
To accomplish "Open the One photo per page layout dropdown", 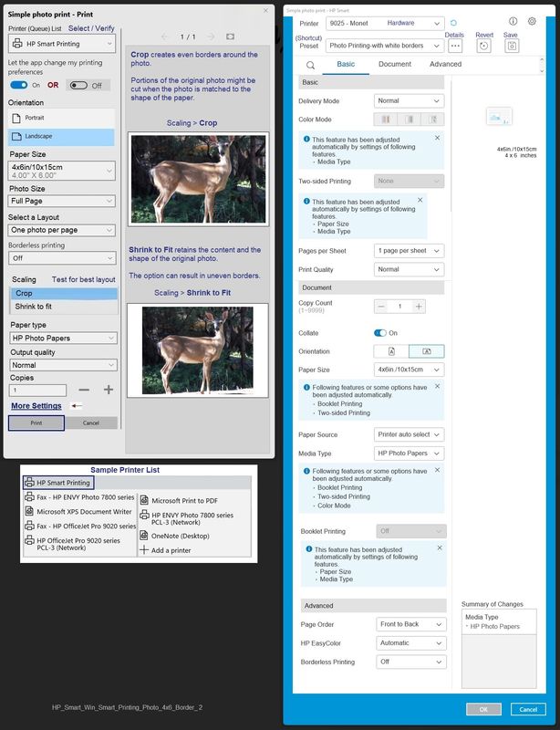I will pyautogui.click(x=61, y=230).
